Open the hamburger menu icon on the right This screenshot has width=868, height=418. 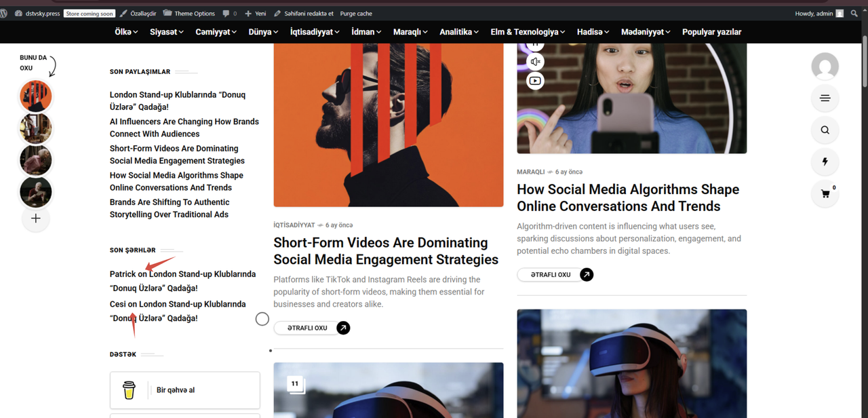825,98
